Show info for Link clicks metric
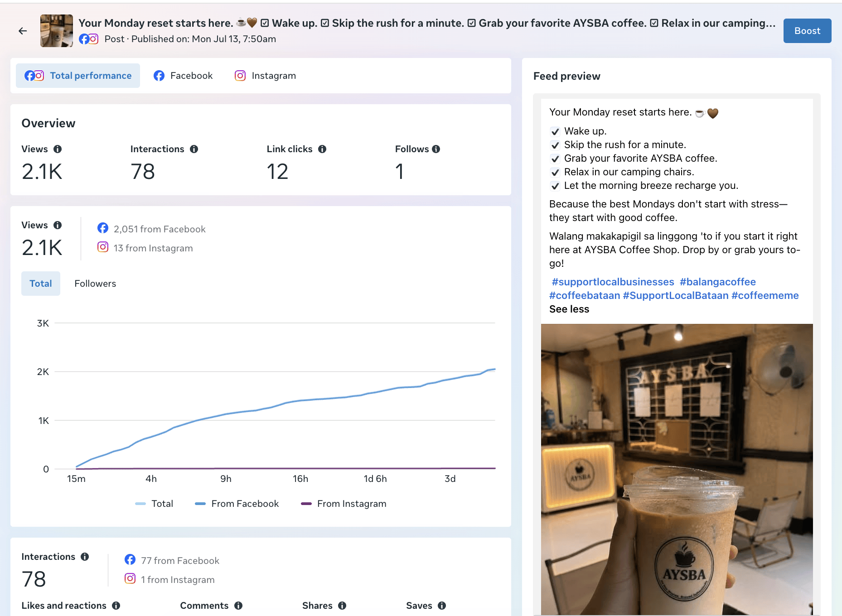 pos(322,149)
